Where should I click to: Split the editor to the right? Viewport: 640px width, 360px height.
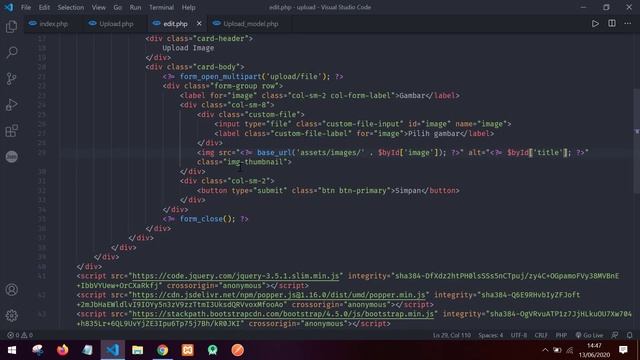point(611,23)
